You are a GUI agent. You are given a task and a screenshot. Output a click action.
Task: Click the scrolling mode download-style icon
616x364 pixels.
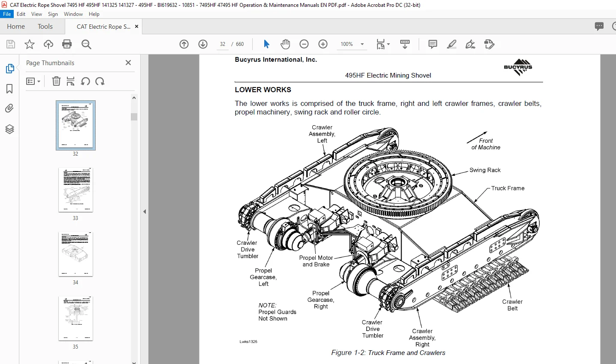point(405,44)
